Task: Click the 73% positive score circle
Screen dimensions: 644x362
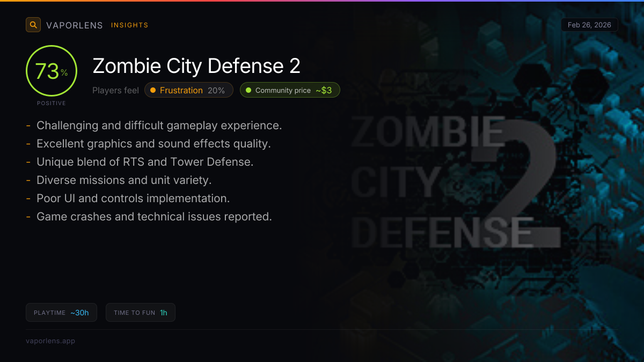Action: [x=52, y=71]
